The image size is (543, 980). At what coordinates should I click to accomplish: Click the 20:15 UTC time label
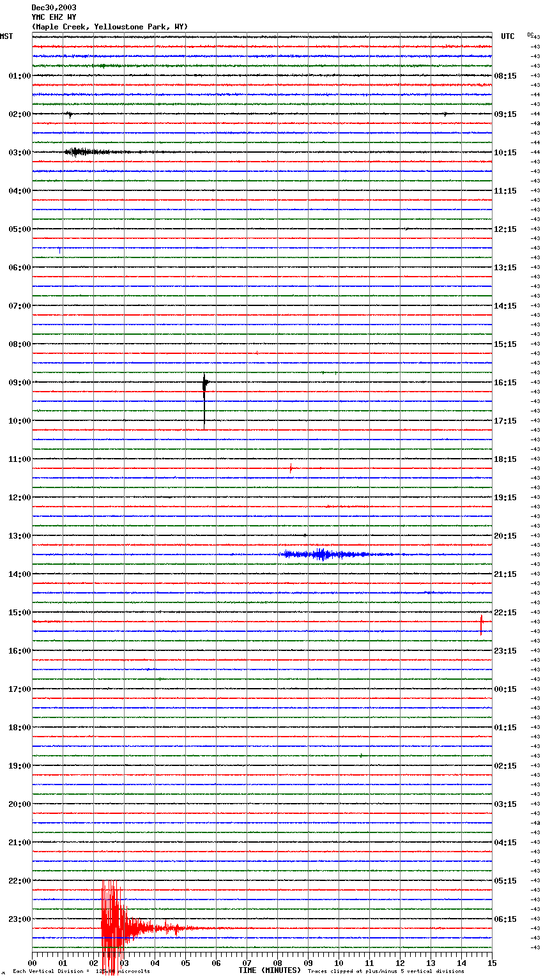coord(505,536)
